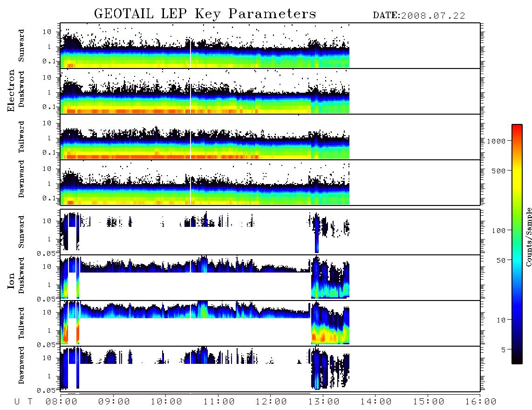Click the U T time axis label
This screenshot has width=532, height=410.
click(23, 402)
